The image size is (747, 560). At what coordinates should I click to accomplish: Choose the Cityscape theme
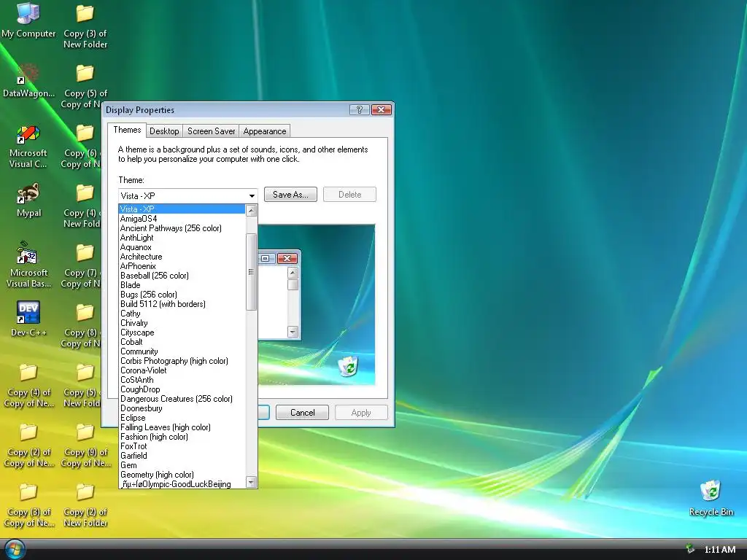click(182, 332)
